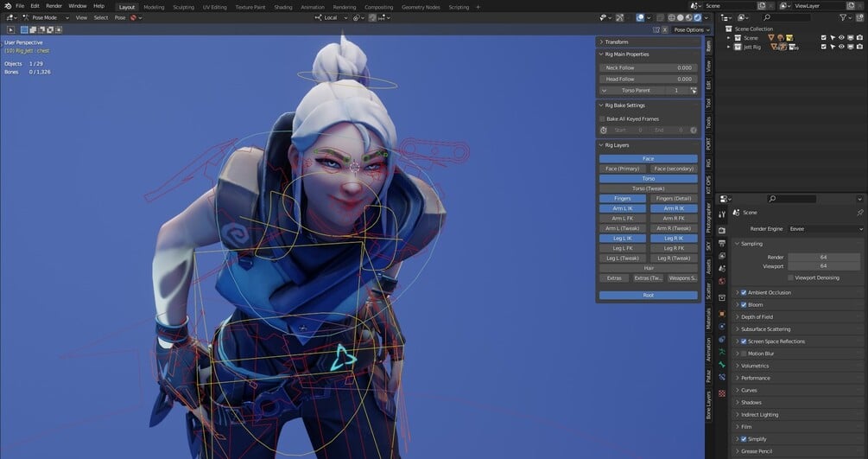Click the new scene icon beside Scene field
Screen dimensions: 868x459
pyautogui.click(x=762, y=5)
